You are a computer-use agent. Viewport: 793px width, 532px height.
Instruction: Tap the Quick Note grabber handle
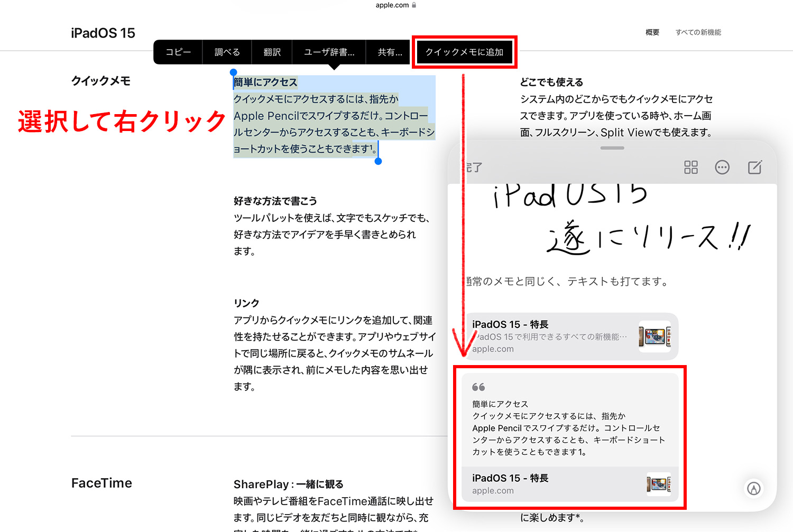tap(612, 148)
